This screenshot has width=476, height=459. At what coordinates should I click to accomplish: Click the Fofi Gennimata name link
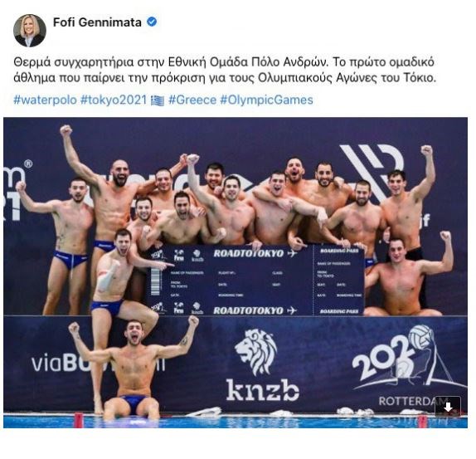(x=97, y=22)
